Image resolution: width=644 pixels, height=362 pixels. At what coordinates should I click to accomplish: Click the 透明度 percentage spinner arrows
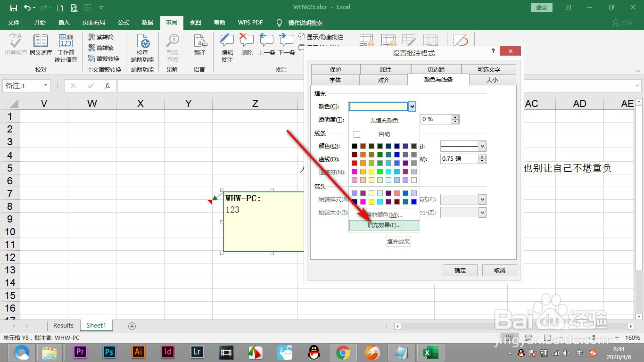[x=455, y=119]
